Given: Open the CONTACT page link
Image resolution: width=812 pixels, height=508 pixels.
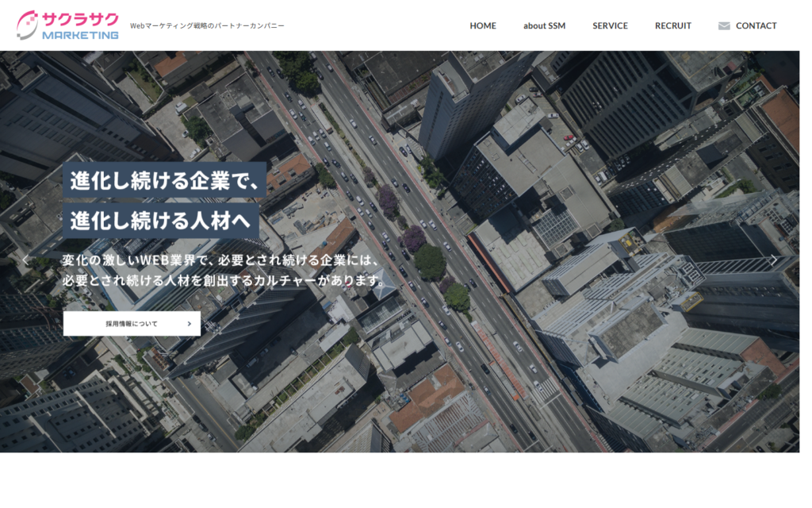Looking at the screenshot, I should (756, 26).
